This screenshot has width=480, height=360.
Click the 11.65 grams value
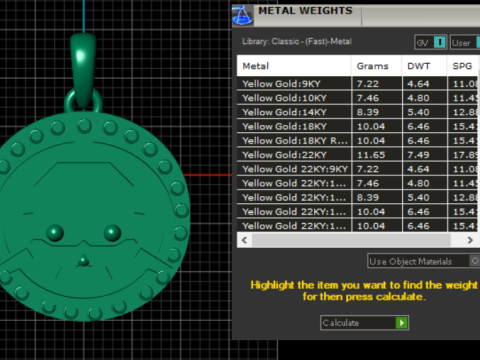(371, 155)
